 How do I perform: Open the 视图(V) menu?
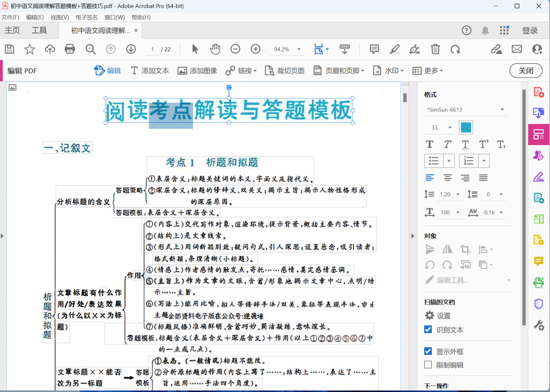click(60, 17)
